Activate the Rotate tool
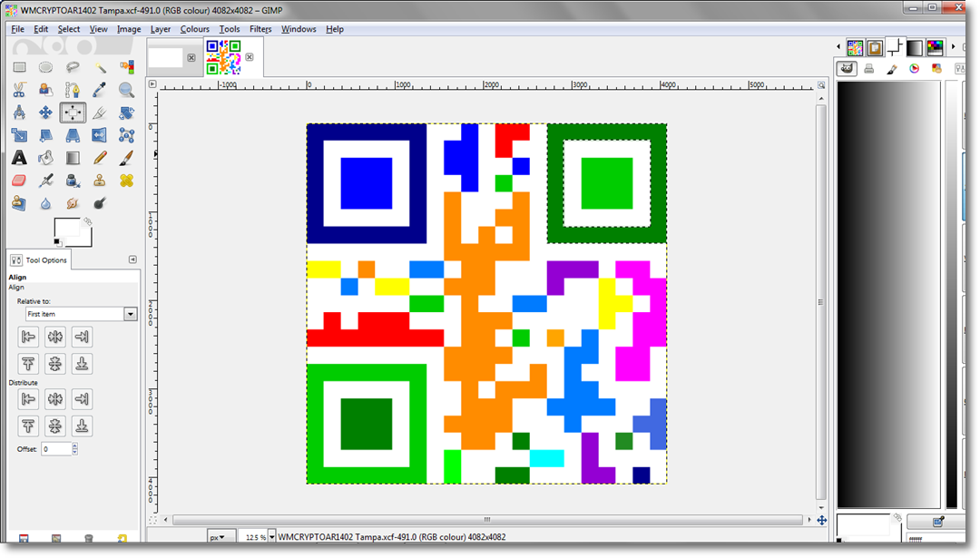 point(126,113)
